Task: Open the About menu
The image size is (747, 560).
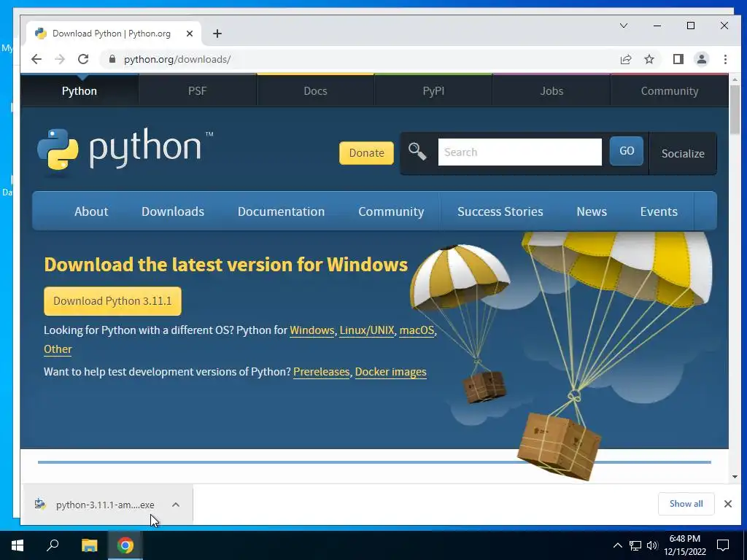Action: point(91,211)
